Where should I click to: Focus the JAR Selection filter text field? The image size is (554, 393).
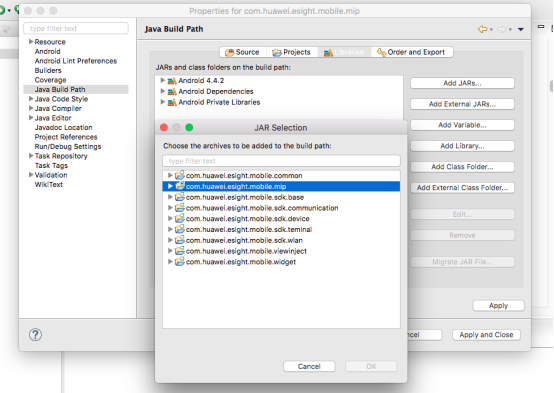coord(281,161)
